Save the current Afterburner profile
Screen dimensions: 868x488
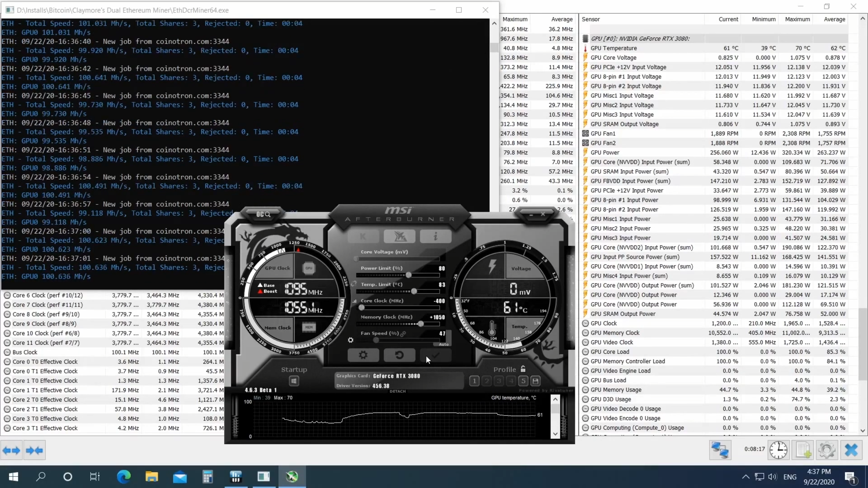point(535,381)
